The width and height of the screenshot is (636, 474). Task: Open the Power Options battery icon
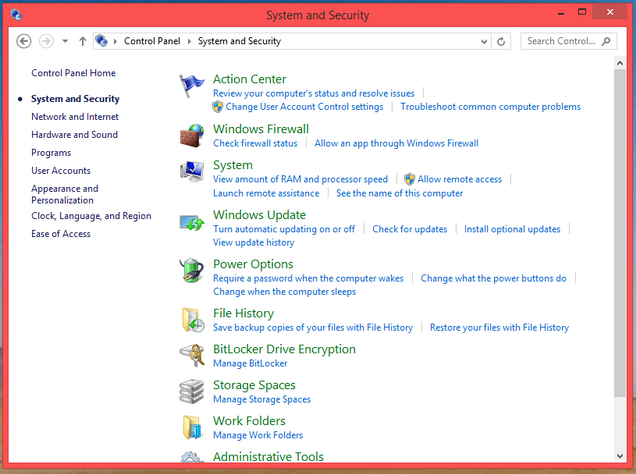(192, 270)
